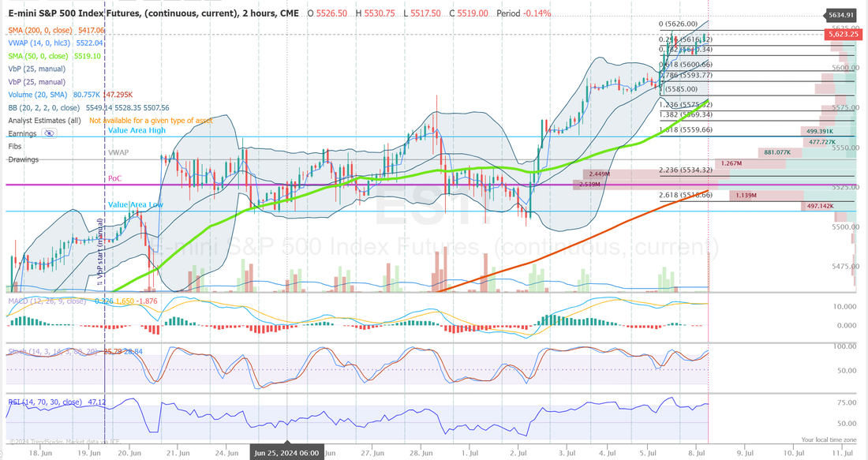Click the 10. Jul date on the time axis
Image resolution: width=868 pixels, height=460 pixels.
click(x=794, y=453)
